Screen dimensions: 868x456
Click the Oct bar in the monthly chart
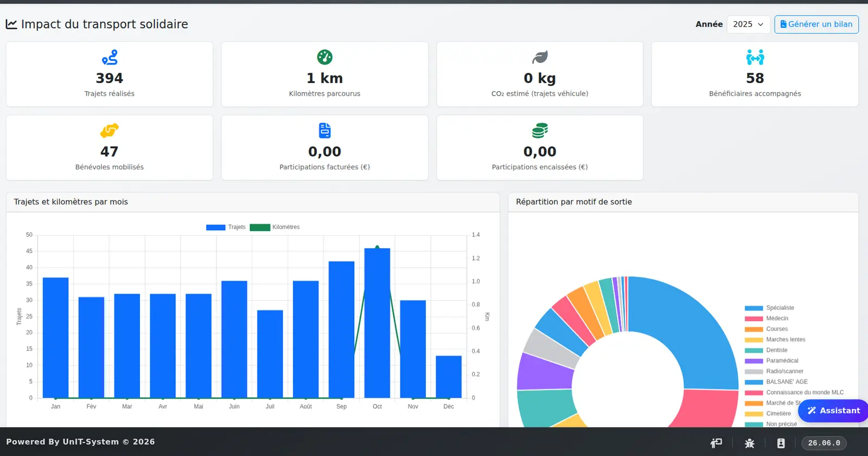pyautogui.click(x=377, y=323)
